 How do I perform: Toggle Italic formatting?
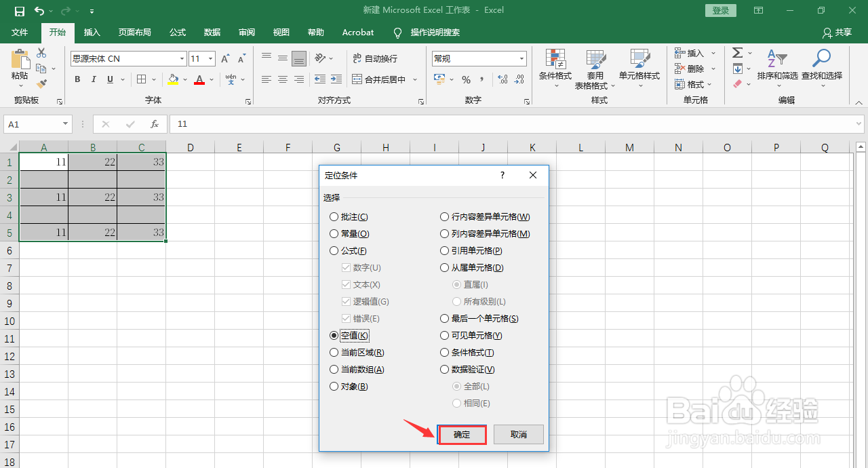[x=94, y=79]
